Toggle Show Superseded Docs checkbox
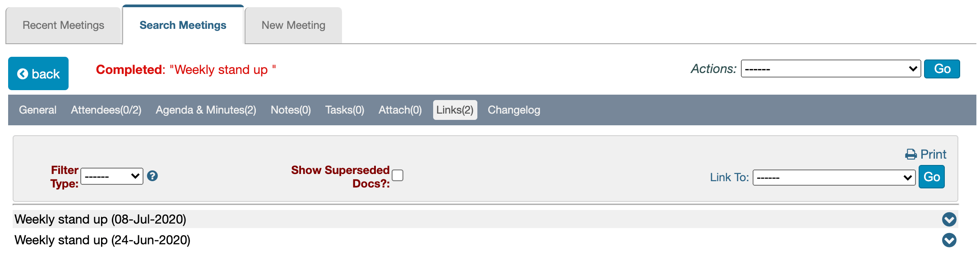The height and width of the screenshot is (256, 980). tap(398, 175)
